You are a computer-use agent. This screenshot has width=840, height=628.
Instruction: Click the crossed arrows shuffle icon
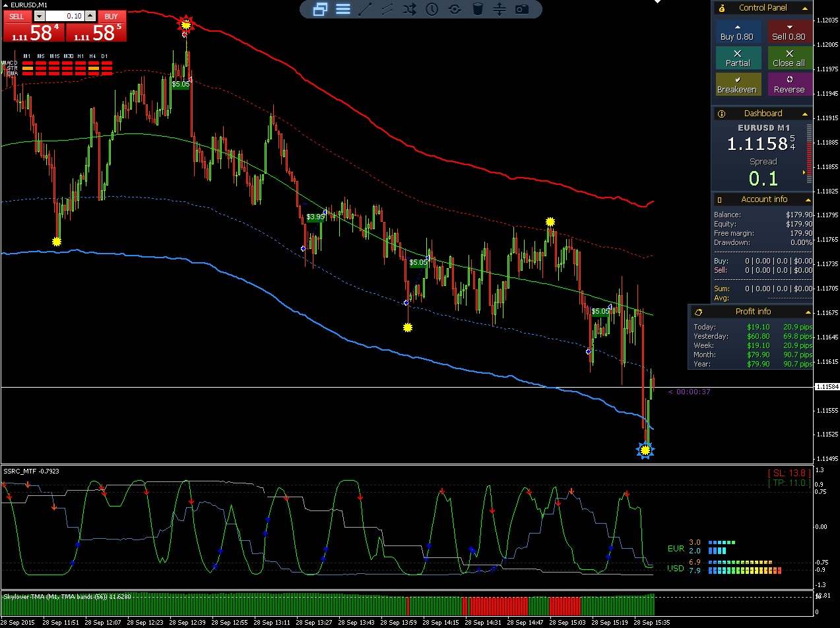point(410,9)
